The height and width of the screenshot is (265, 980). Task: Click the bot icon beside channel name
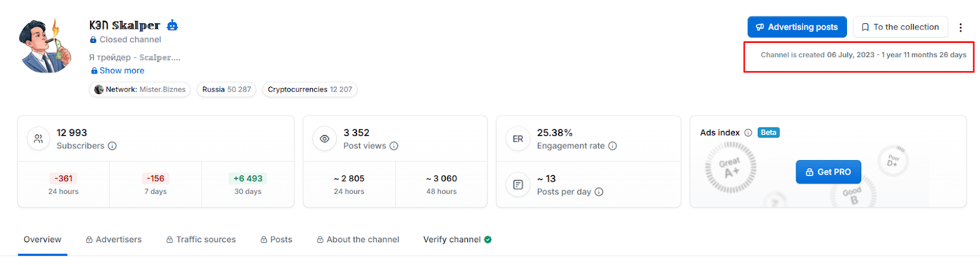pyautogui.click(x=173, y=25)
